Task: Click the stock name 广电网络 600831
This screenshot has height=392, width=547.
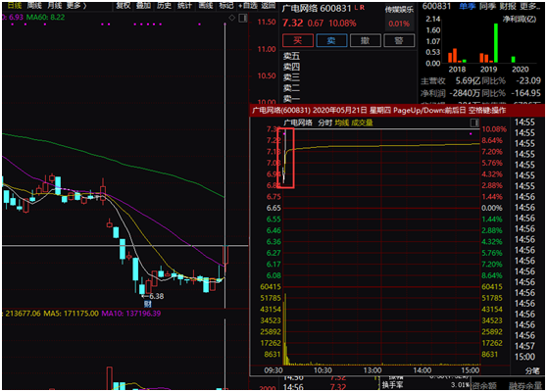Action: [x=317, y=8]
